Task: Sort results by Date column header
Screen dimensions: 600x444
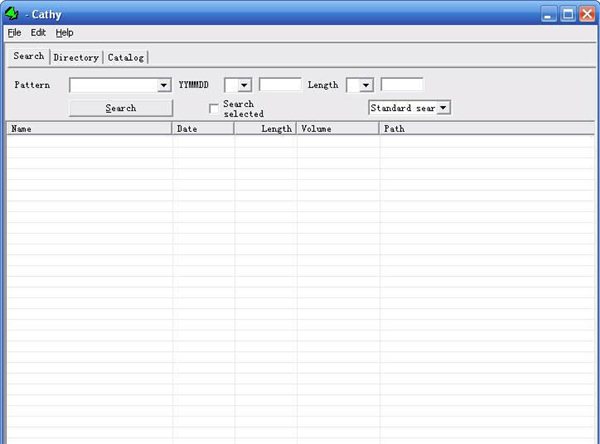Action: tap(203, 129)
